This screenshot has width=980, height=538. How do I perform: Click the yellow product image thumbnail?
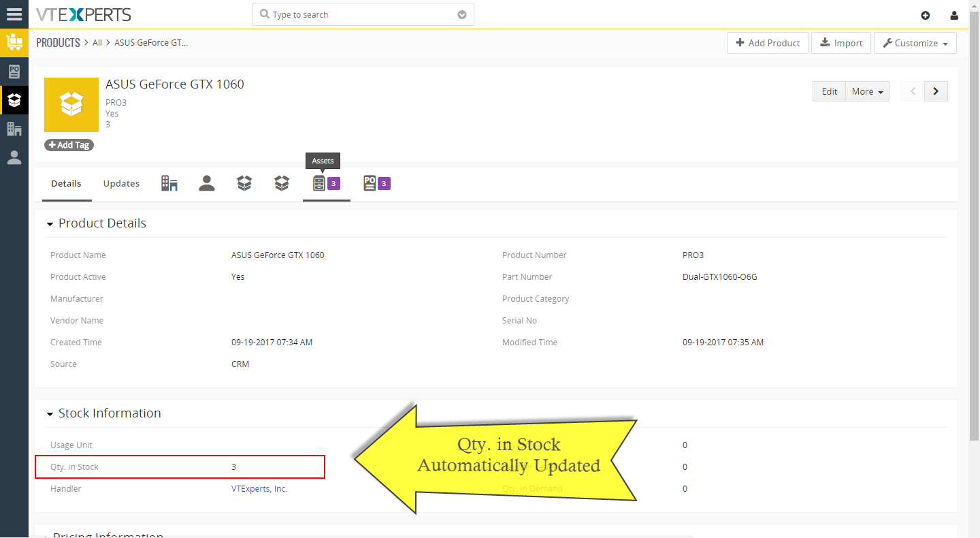pyautogui.click(x=71, y=105)
